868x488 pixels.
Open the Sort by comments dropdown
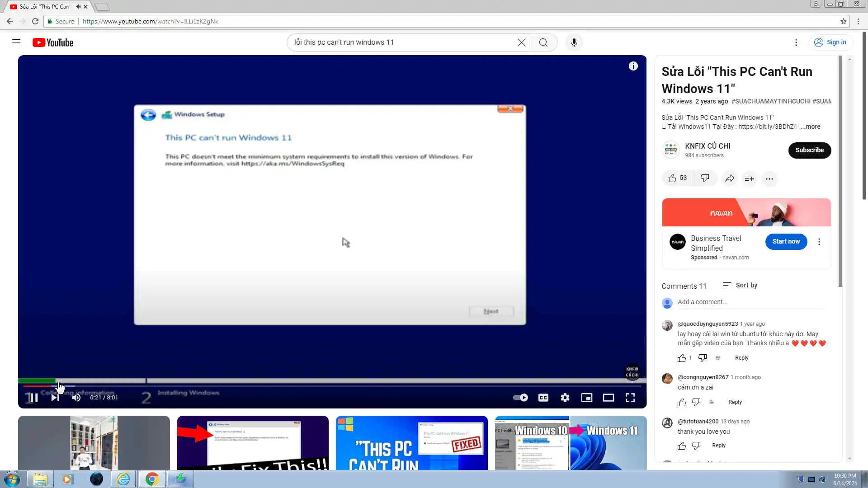point(740,285)
